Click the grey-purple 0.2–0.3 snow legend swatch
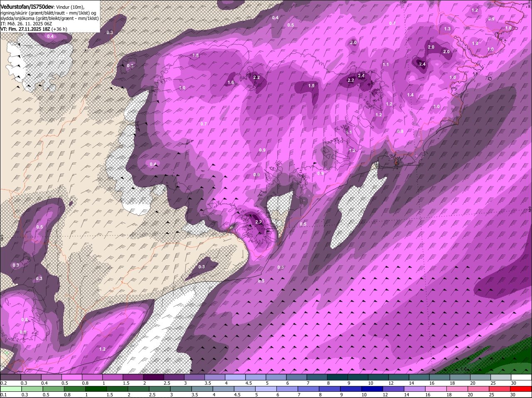The image size is (532, 398). tap(10, 377)
